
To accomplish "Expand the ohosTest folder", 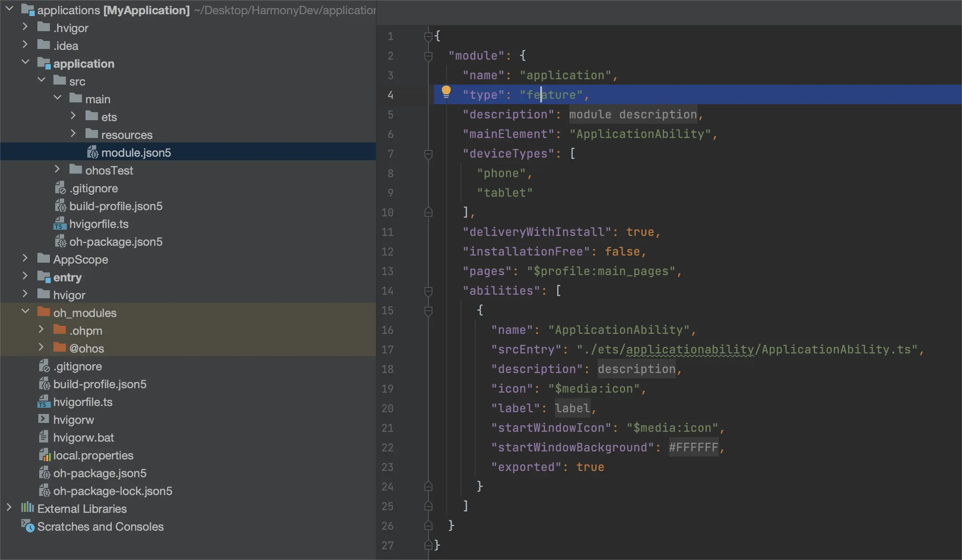I will click(x=57, y=169).
